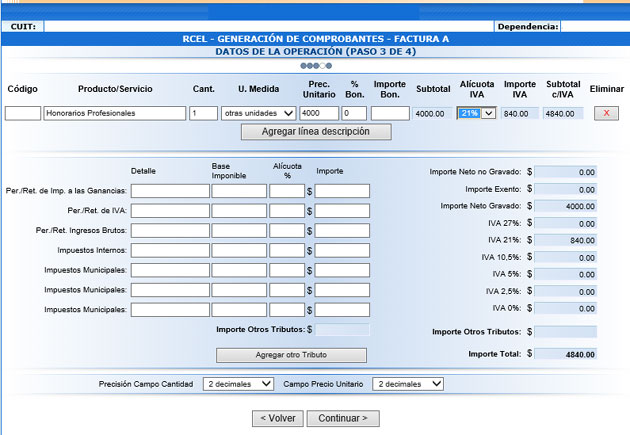Click Agregar línea descripción button
This screenshot has height=435, width=630.
[x=316, y=132]
